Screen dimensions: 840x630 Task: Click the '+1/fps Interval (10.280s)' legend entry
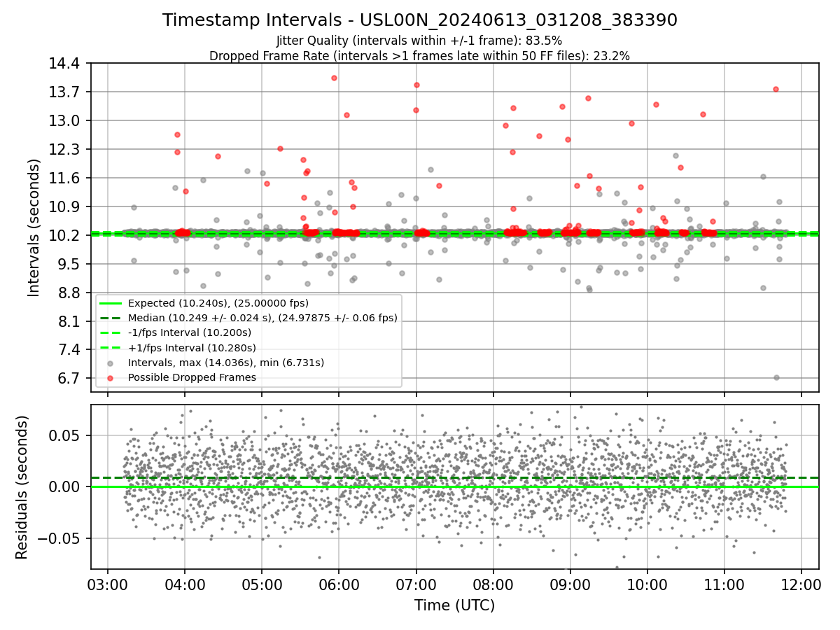tap(192, 347)
